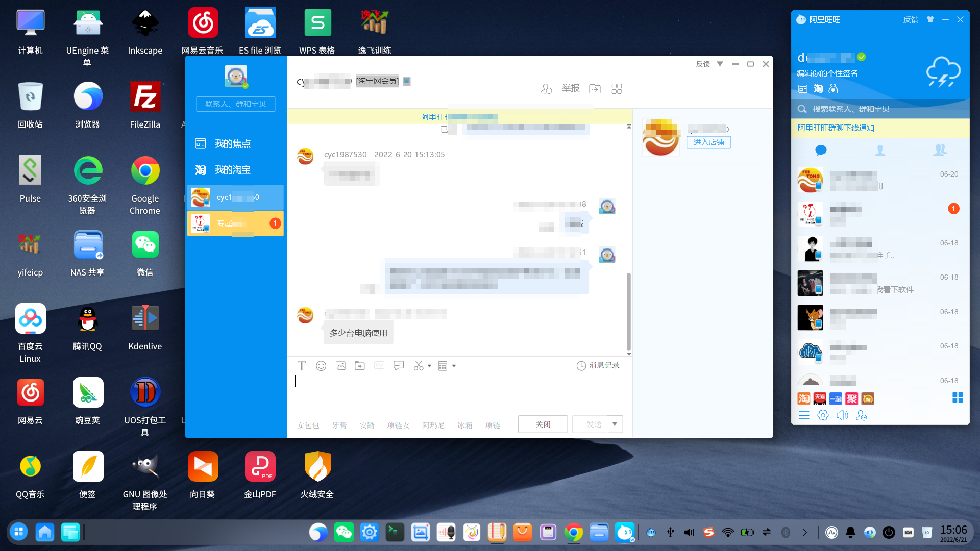Expand the send button dropdown arrow
This screenshot has height=551, width=980.
pyautogui.click(x=616, y=424)
